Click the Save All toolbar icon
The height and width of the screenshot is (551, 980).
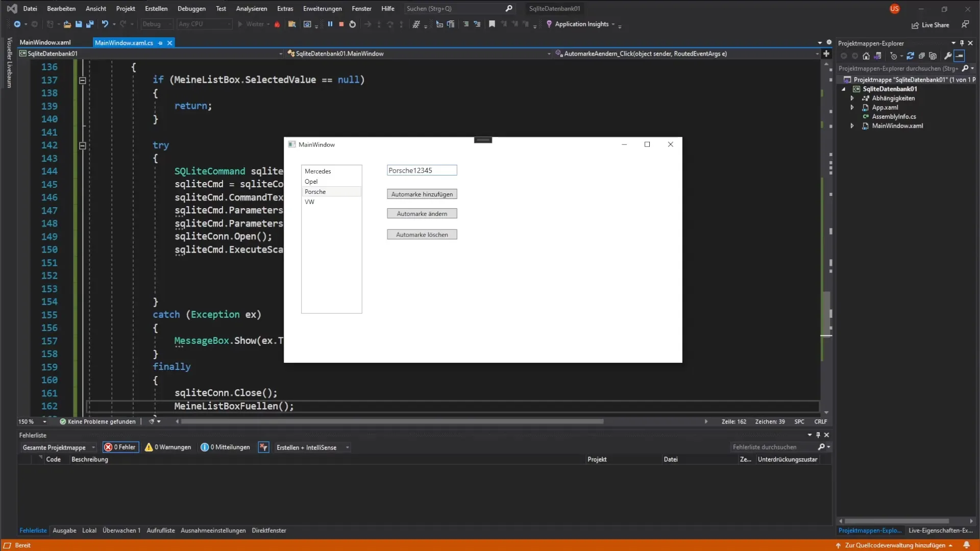(x=90, y=24)
